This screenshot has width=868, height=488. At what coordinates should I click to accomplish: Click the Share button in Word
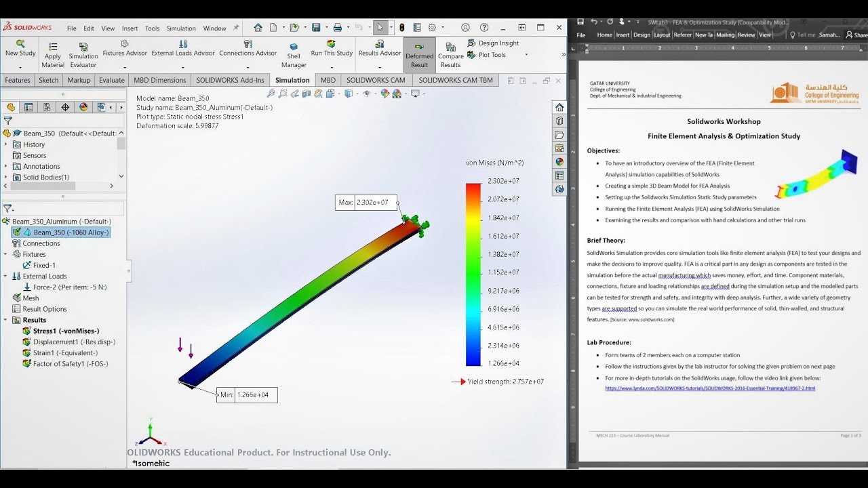856,35
